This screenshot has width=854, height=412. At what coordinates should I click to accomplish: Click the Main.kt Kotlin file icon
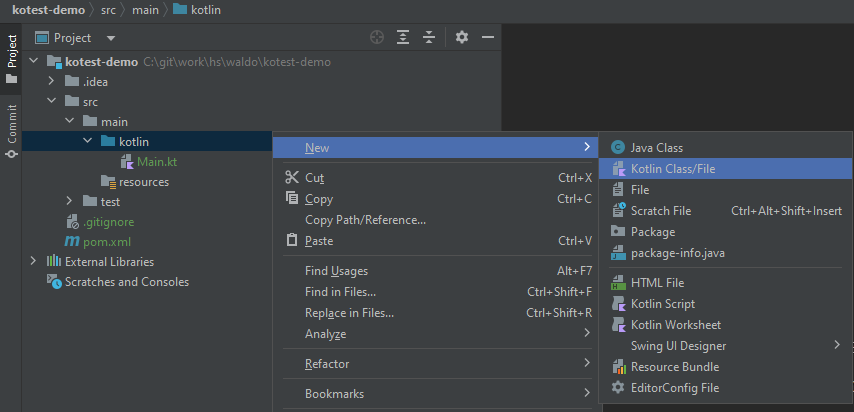coord(126,162)
